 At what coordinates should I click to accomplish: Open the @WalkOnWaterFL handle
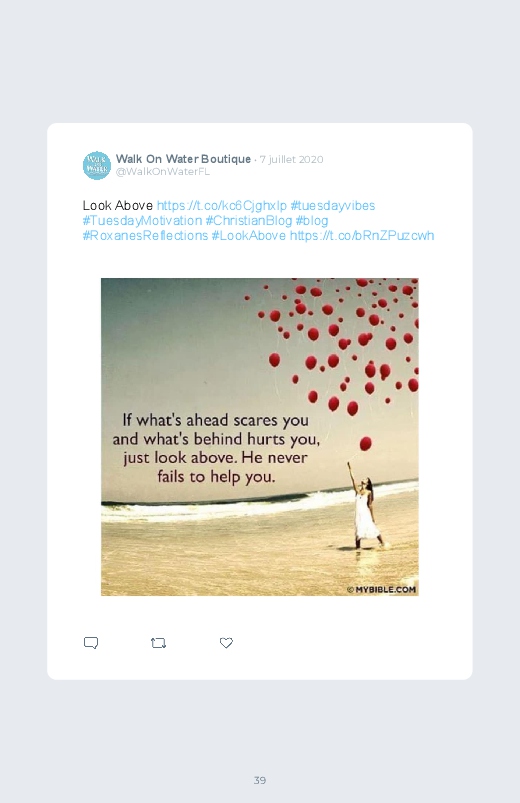pyautogui.click(x=162, y=172)
